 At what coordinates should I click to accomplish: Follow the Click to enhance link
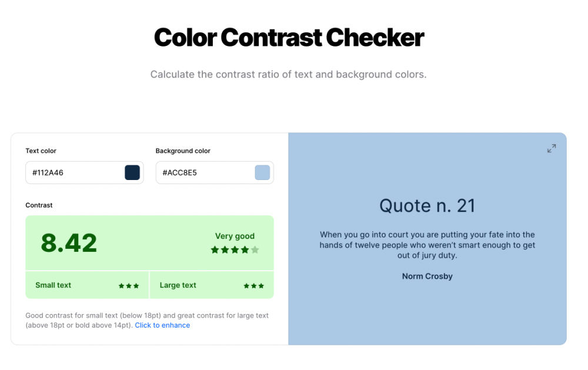(162, 325)
